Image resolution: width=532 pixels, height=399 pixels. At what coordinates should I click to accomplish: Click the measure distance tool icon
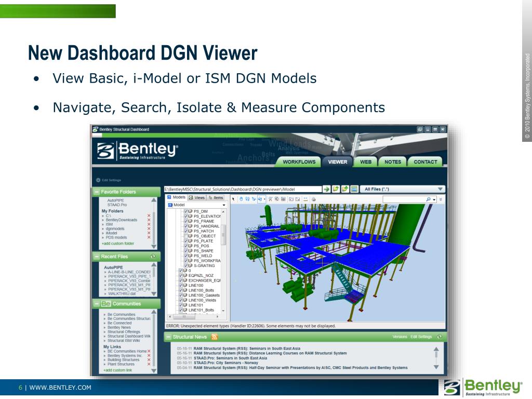pyautogui.click(x=305, y=199)
